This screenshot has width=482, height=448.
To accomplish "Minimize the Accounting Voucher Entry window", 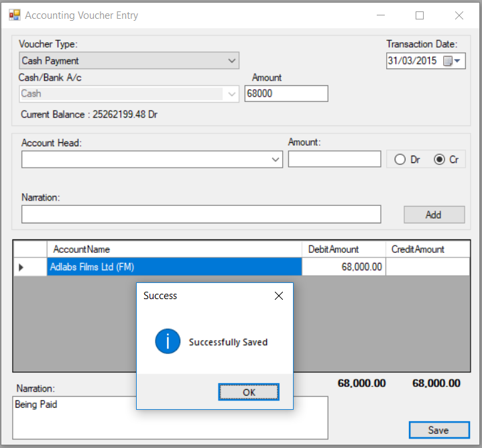I will [x=381, y=15].
